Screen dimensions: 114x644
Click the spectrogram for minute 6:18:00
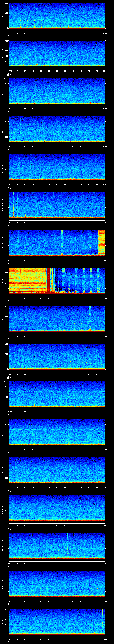point(57,167)
